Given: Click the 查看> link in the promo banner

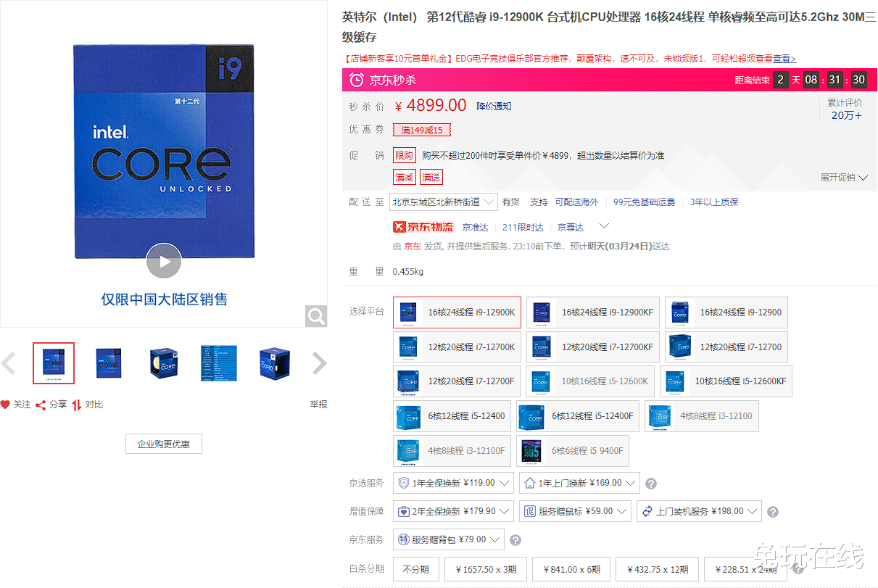Looking at the screenshot, I should pos(782,57).
